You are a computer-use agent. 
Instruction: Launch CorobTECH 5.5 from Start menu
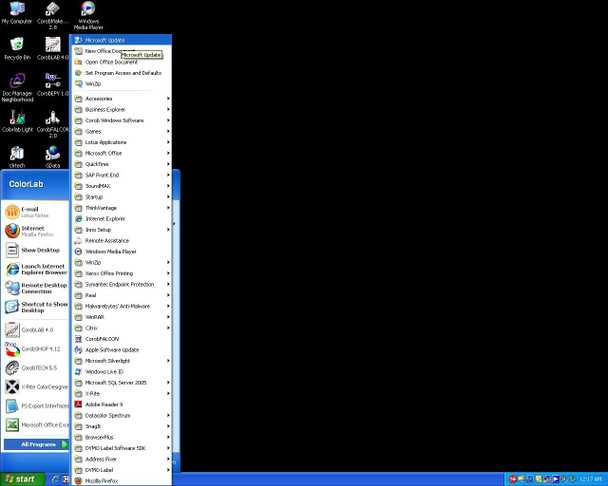[x=36, y=368]
